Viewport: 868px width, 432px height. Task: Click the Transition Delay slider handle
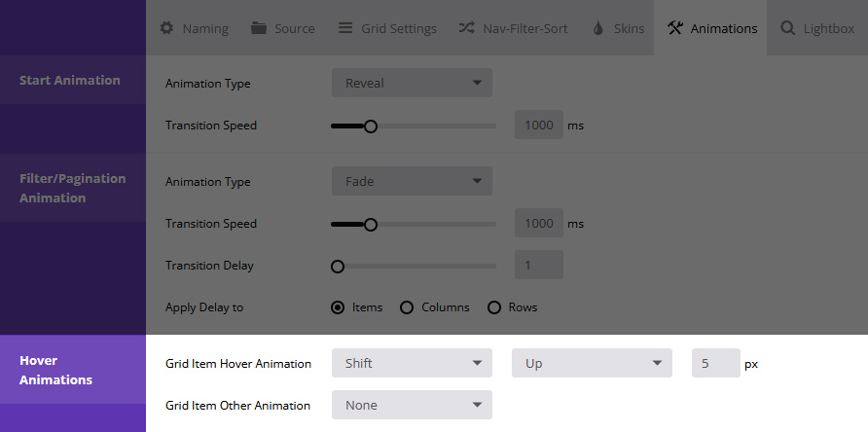pyautogui.click(x=338, y=266)
